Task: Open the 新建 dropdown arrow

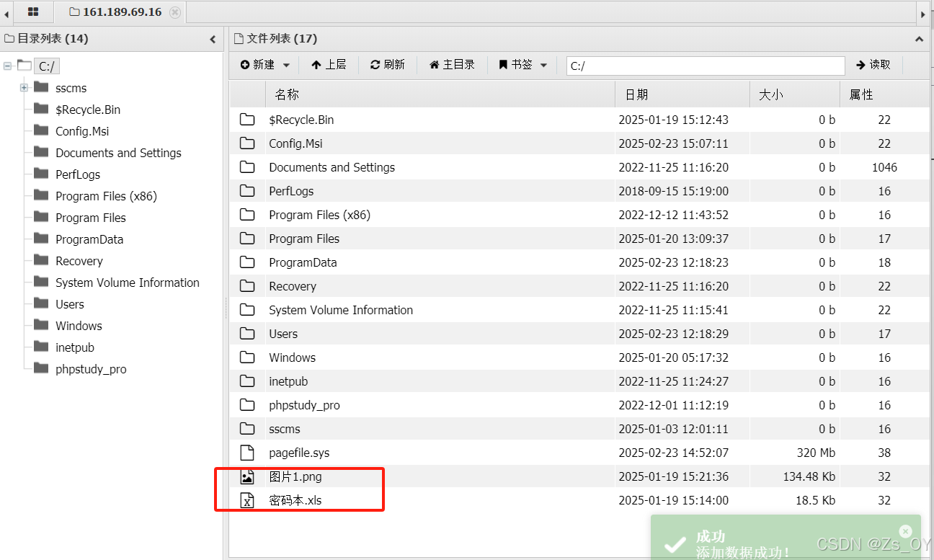Action: (x=286, y=65)
